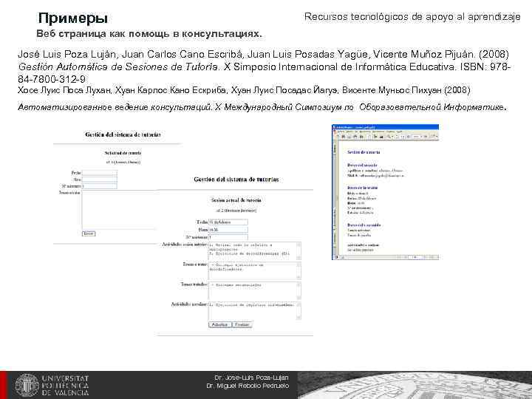Viewport: 532px width, 399px height.
Task: Click the Автоматизированное ведение консультаций italic line
Action: (262, 107)
